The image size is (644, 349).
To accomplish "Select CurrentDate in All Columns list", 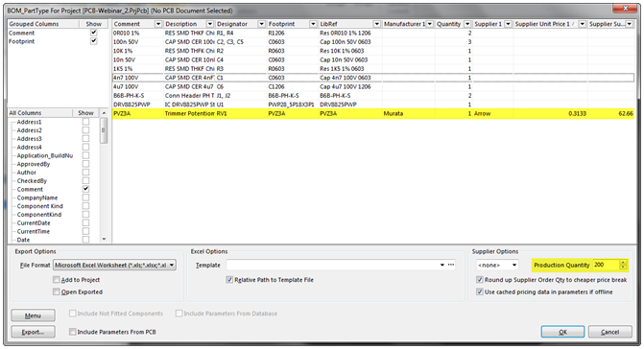I will (x=34, y=223).
